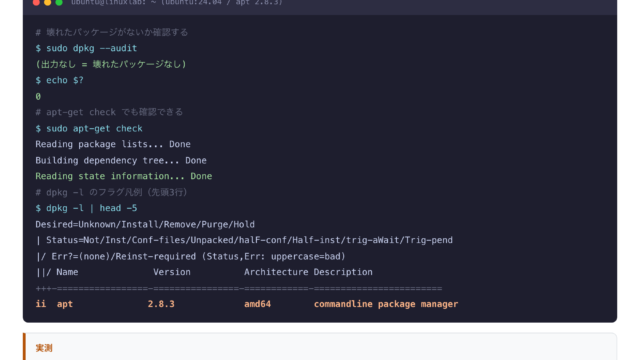Screen dimensions: 640x360
Task: Click the red dot in terminal title bar
Action: [x=36, y=2]
